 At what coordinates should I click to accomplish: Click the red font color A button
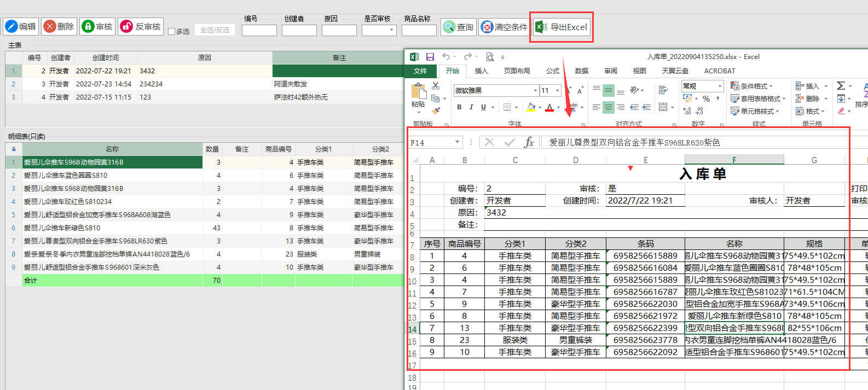(549, 107)
